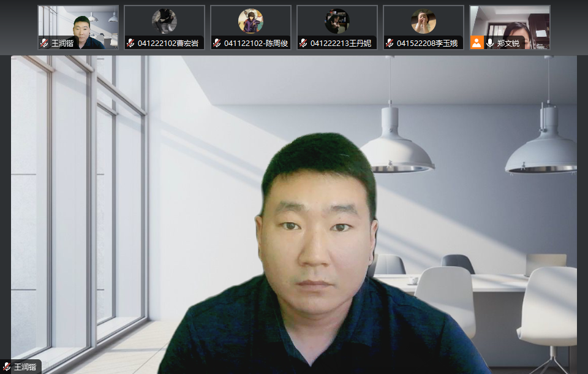Click the muted mic icon next to 041222213王丹妮
588x374 pixels.
pos(303,43)
